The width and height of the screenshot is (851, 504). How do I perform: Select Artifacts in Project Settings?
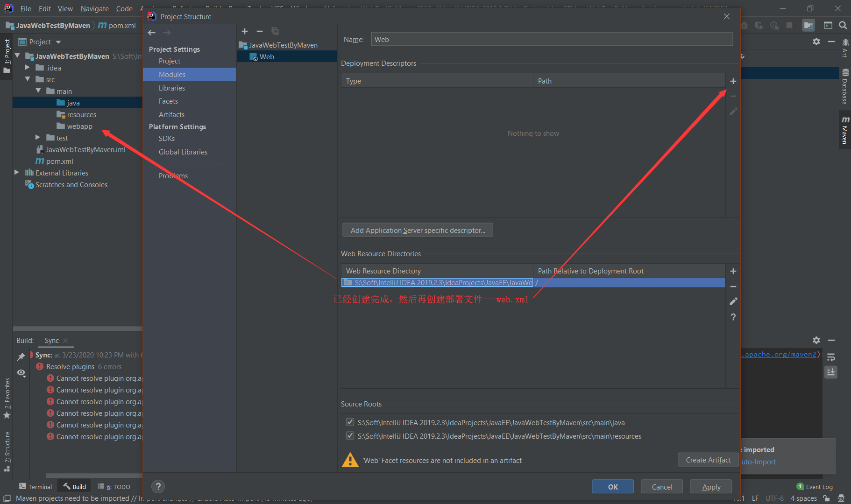coord(171,115)
